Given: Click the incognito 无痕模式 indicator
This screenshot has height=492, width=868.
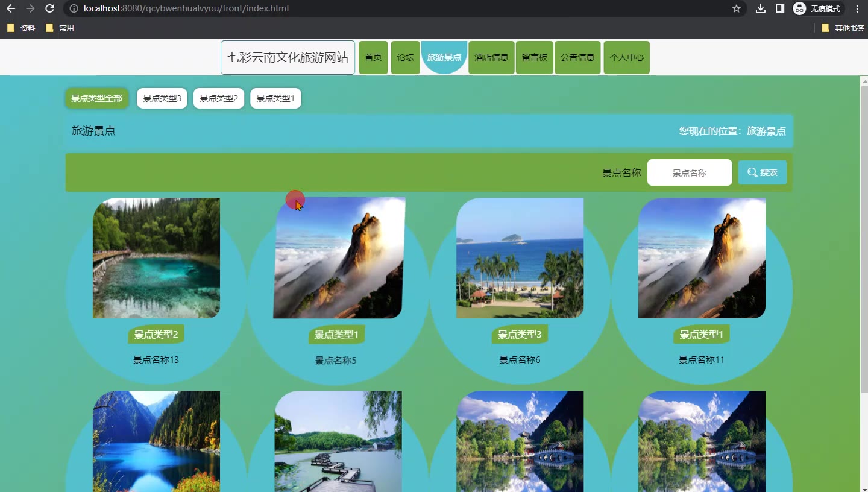Looking at the screenshot, I should pos(818,8).
